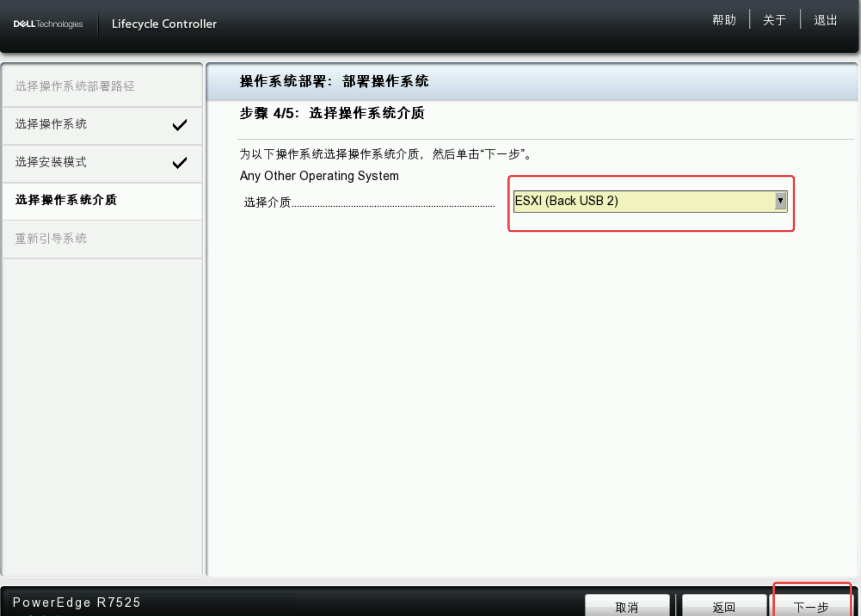Select the 选择安装模式 step

pos(102,162)
